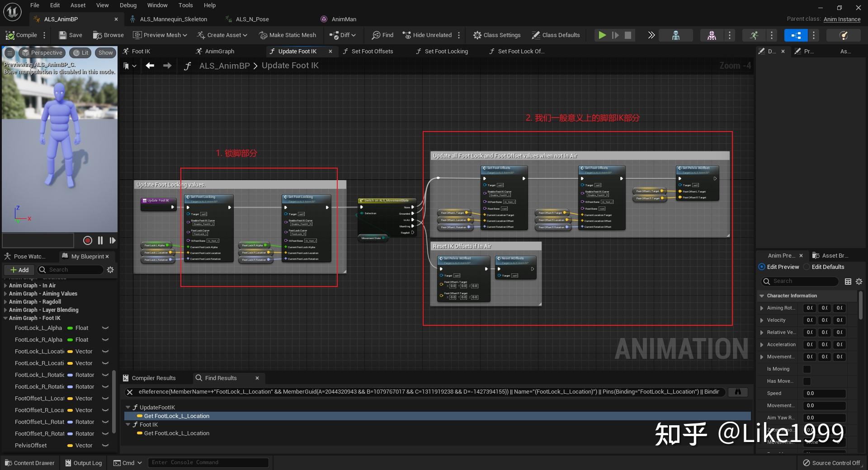Screen dimensions: 868x470
Task: Toggle visibility of the FootLock_L_Alpha variable
Action: 105,328
